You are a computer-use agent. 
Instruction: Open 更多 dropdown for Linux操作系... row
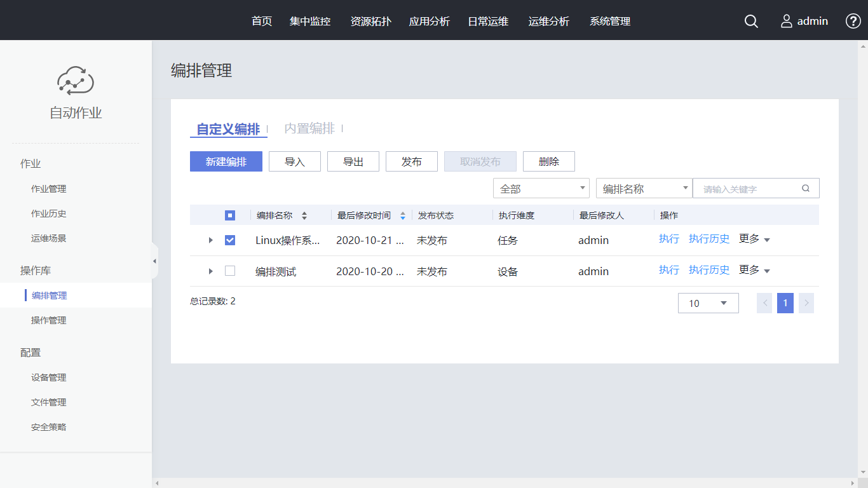[x=754, y=240]
